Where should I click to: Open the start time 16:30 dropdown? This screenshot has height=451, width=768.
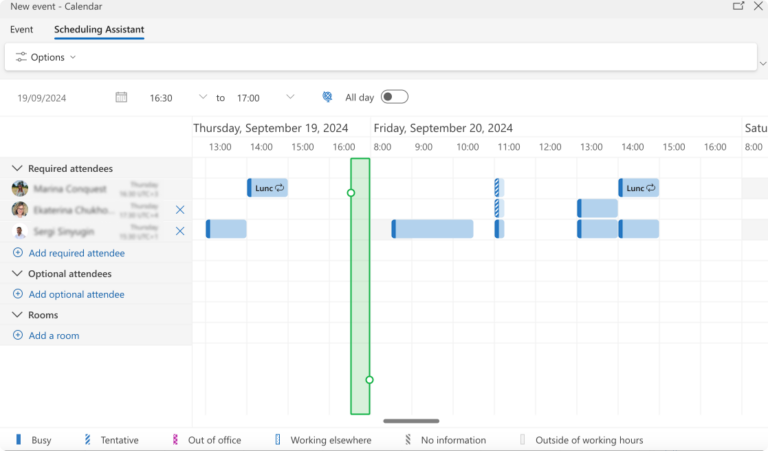tap(203, 97)
